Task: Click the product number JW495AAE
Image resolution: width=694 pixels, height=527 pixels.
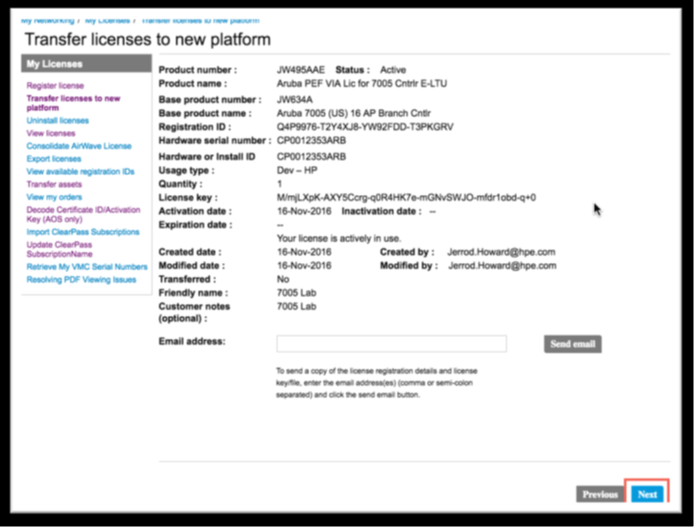Action: (x=301, y=70)
